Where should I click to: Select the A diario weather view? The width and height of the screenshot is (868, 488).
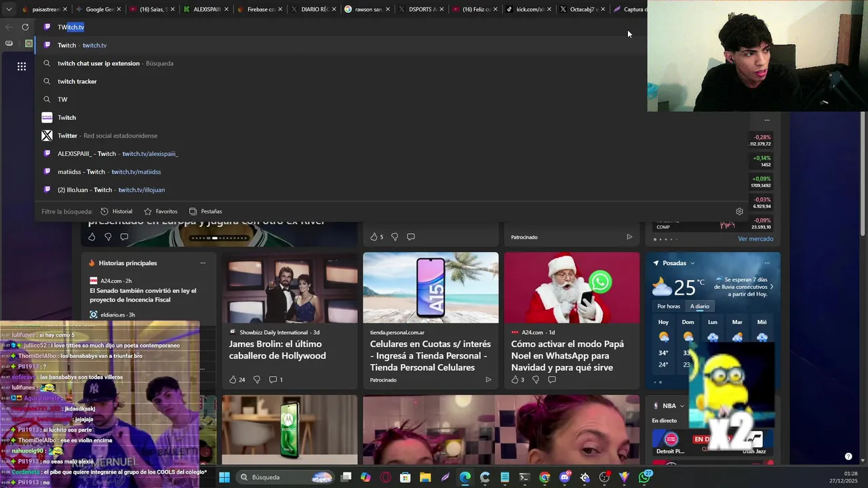pyautogui.click(x=700, y=306)
